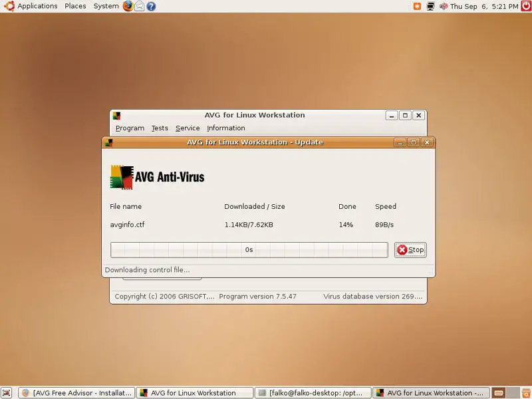Image resolution: width=532 pixels, height=399 pixels.
Task: Click the Ubuntu logo in the top panel
Action: (x=9, y=6)
